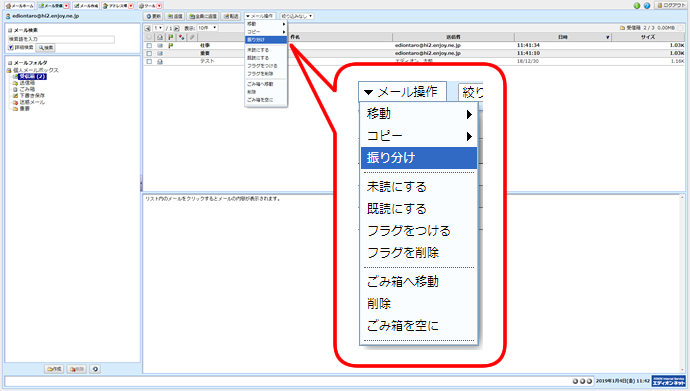Image resolution: width=690 pixels, height=391 pixels.
Task: Choose ごみ箱へ移動 in the small menu
Action: tap(266, 84)
